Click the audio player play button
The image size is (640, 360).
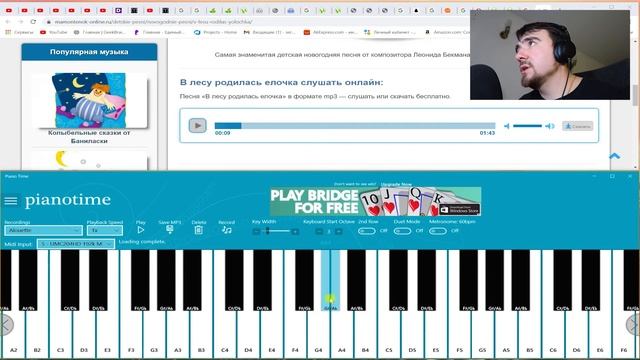pos(197,126)
